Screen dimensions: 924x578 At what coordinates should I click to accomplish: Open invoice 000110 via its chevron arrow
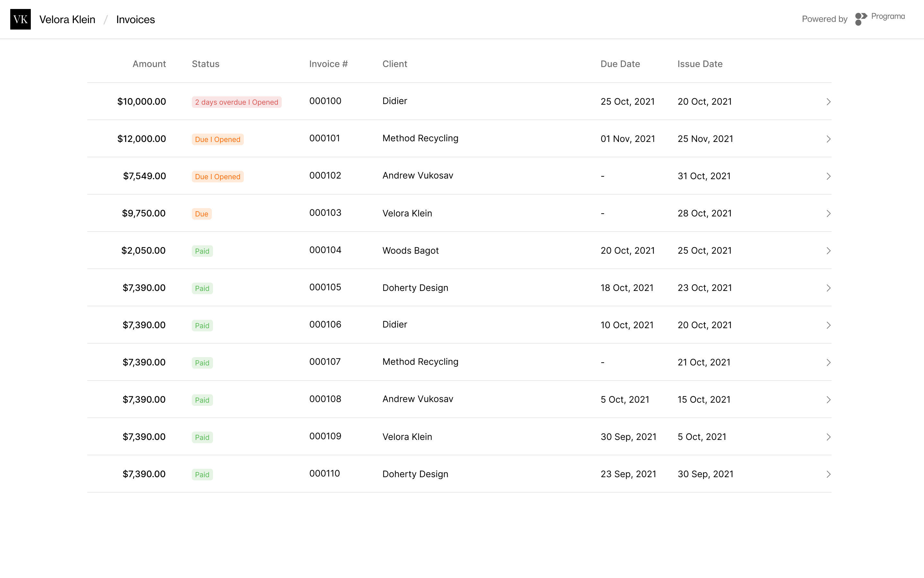(x=828, y=474)
